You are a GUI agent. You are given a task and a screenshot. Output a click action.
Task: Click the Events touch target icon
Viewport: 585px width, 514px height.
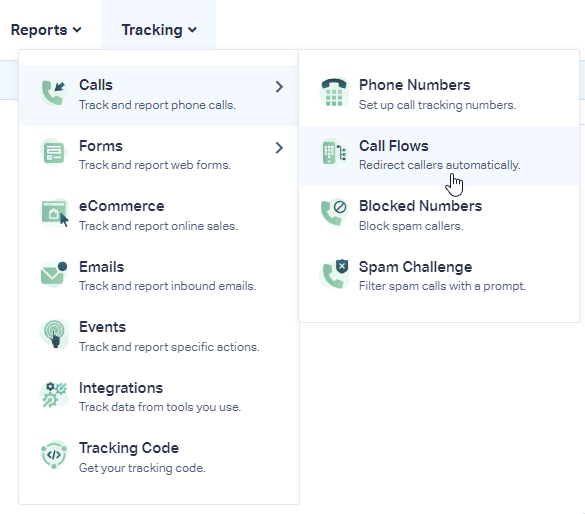(54, 333)
